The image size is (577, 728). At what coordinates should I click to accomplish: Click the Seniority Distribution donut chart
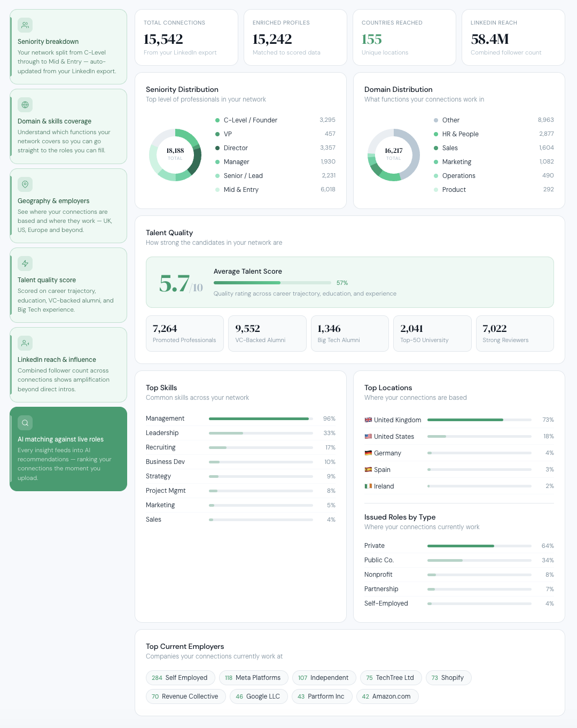tap(175, 154)
